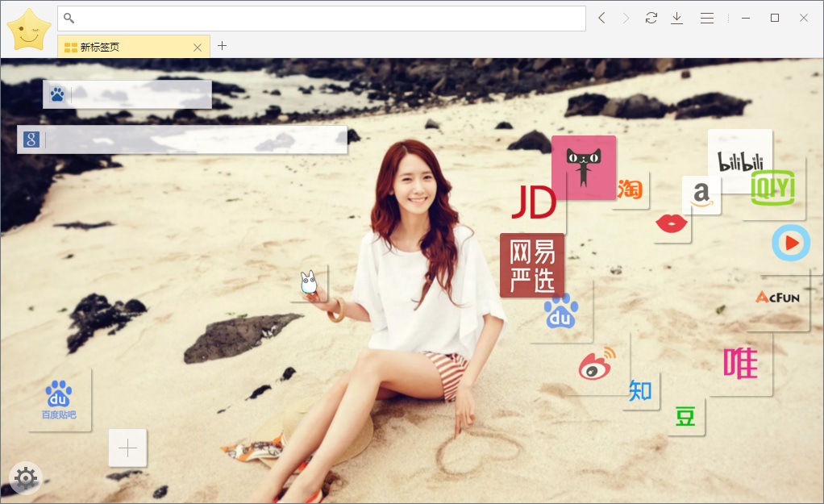The height and width of the screenshot is (504, 824).
Task: Open the blue play button video tile
Action: point(791,243)
